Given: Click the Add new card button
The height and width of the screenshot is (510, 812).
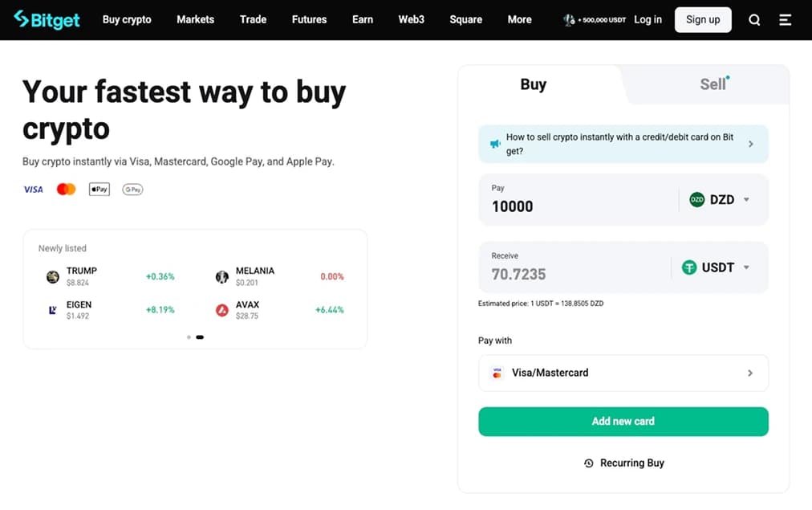Looking at the screenshot, I should click(x=623, y=421).
